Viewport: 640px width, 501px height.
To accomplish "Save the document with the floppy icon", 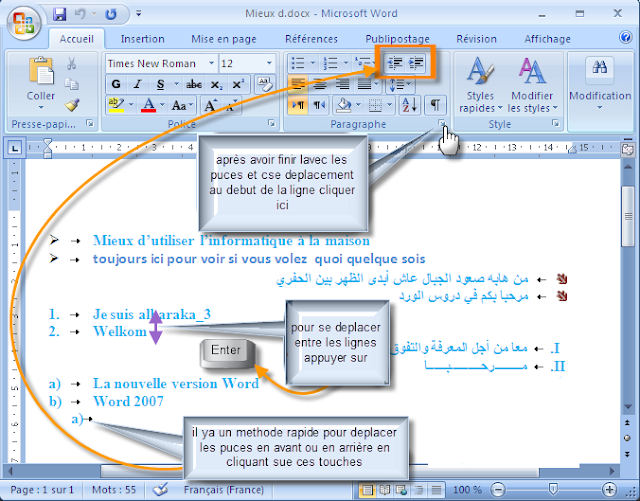I will [x=60, y=14].
